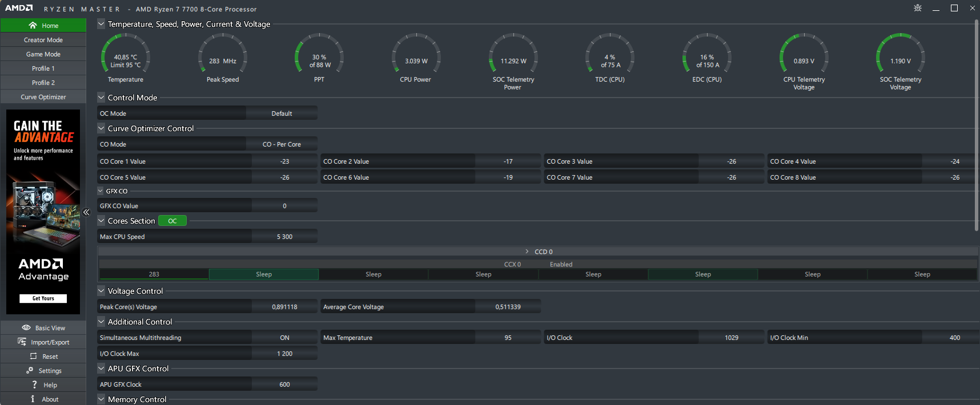This screenshot has height=405, width=980.
Task: Collapse the Additional Control section
Action: tap(101, 322)
